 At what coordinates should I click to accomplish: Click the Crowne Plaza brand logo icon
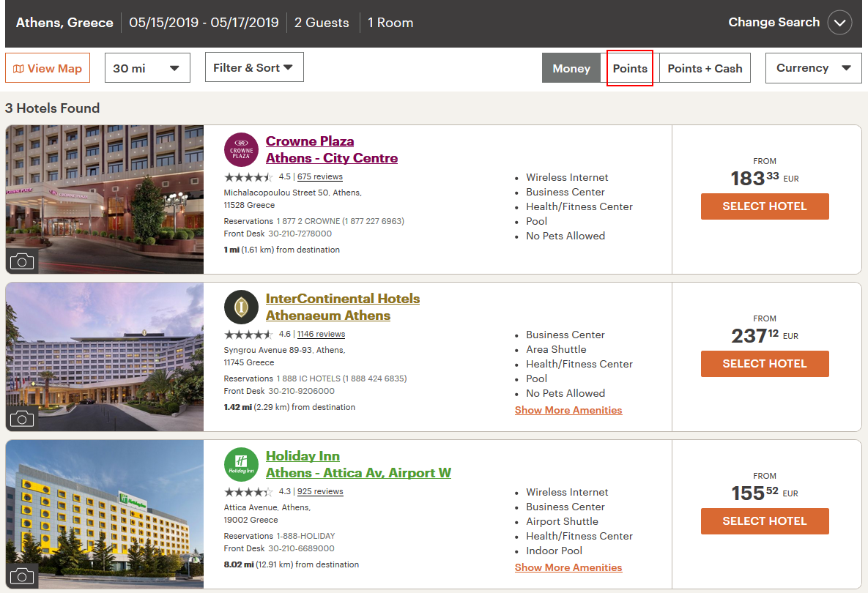(x=241, y=150)
